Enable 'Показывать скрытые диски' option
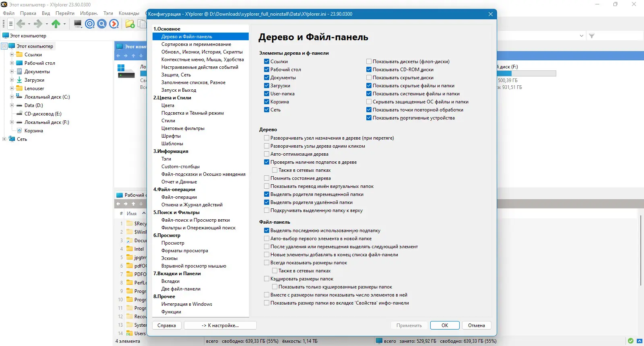The width and height of the screenshot is (644, 346). [x=369, y=78]
